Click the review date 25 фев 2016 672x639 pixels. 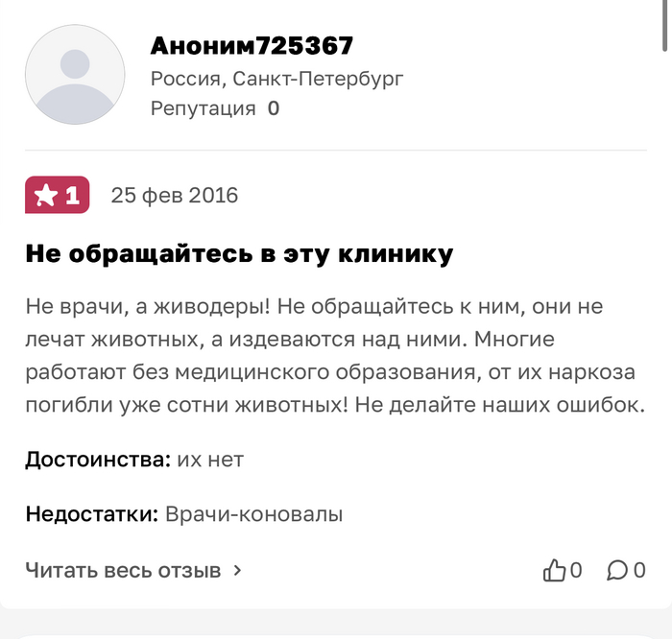[175, 196]
